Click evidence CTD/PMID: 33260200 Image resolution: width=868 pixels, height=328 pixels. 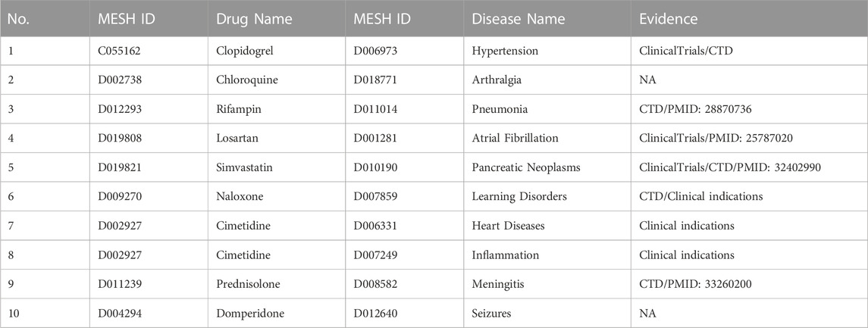tap(749, 284)
